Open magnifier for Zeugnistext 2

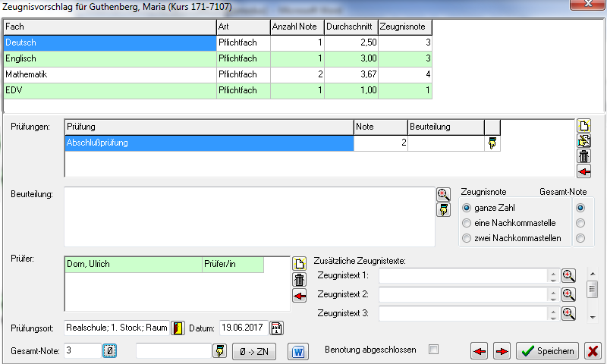[x=568, y=294]
